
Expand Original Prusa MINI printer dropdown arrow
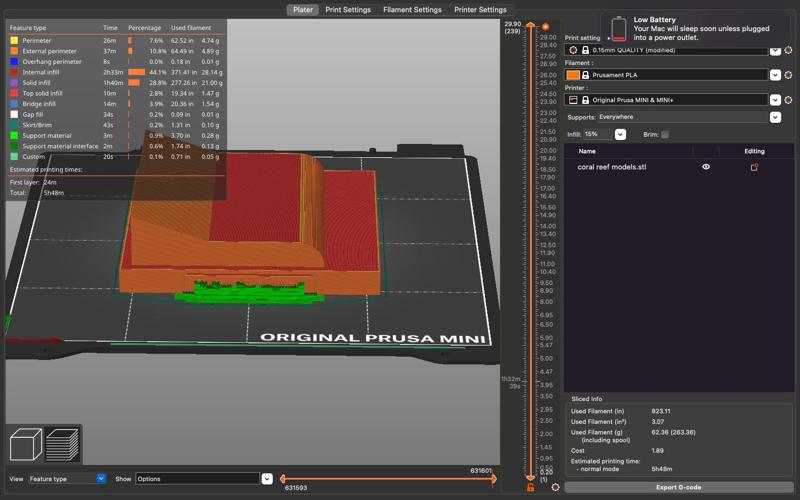coord(775,100)
